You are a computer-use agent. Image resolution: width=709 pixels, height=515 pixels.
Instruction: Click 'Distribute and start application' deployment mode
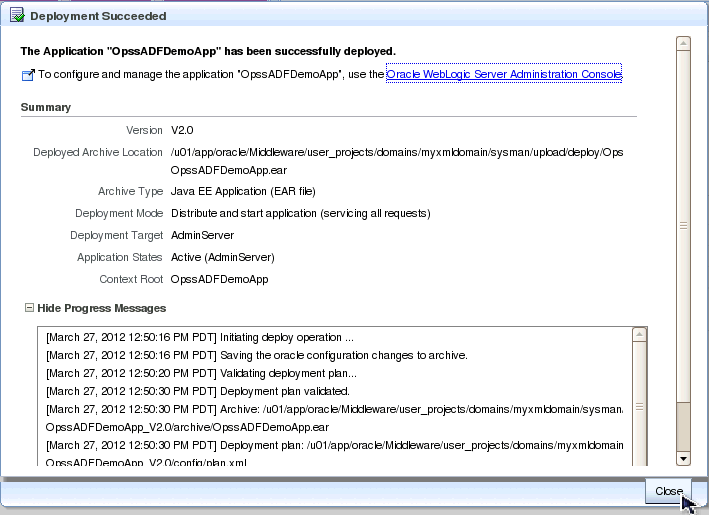pyautogui.click(x=300, y=213)
